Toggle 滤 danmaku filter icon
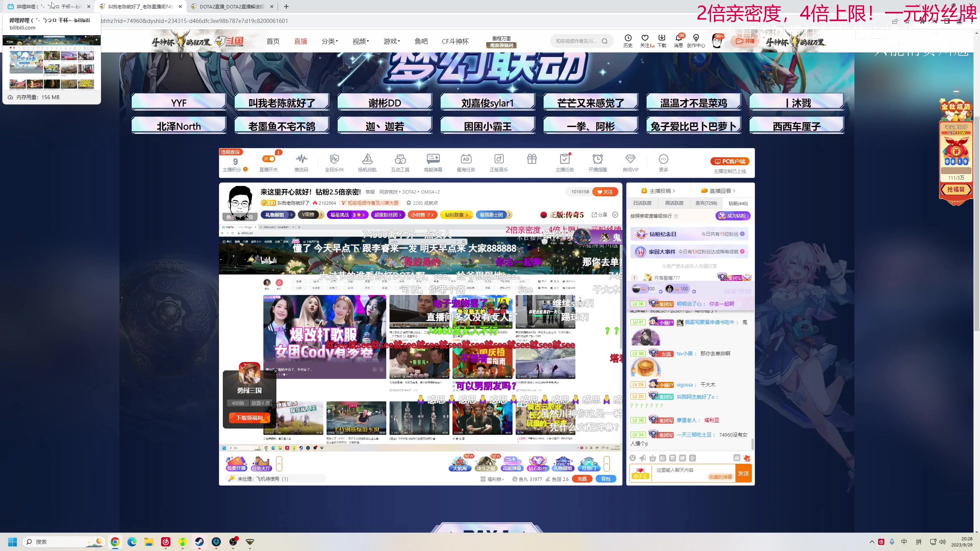The height and width of the screenshot is (551, 980). (x=737, y=458)
